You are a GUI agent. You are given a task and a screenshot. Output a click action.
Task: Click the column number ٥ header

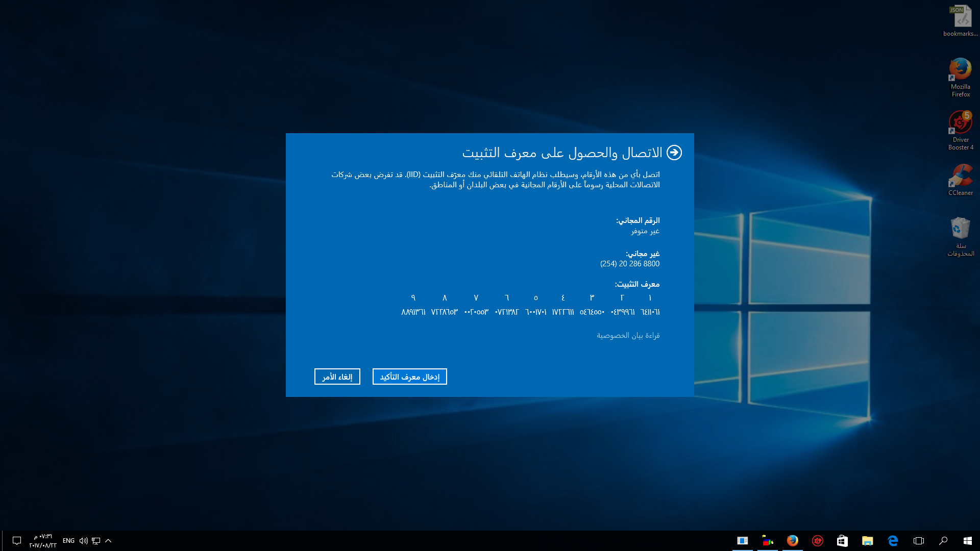pos(536,298)
